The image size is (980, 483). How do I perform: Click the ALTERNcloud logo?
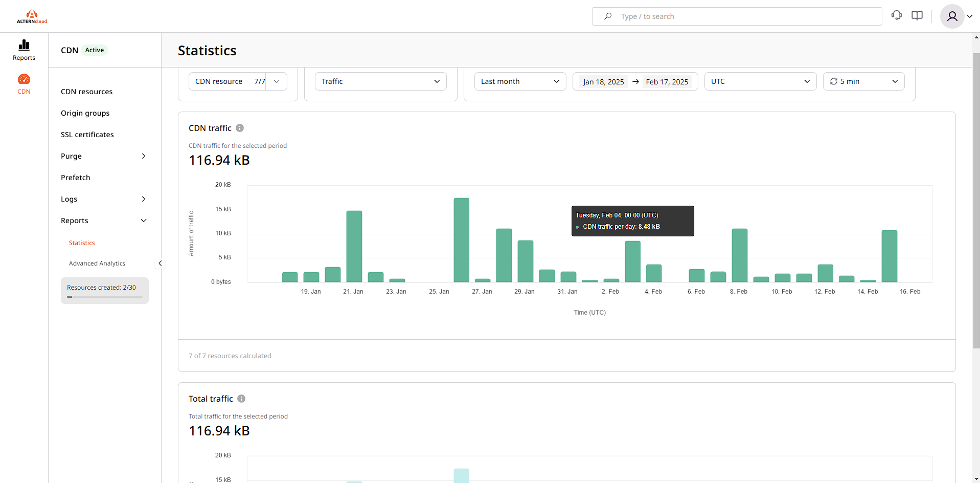tap(32, 16)
